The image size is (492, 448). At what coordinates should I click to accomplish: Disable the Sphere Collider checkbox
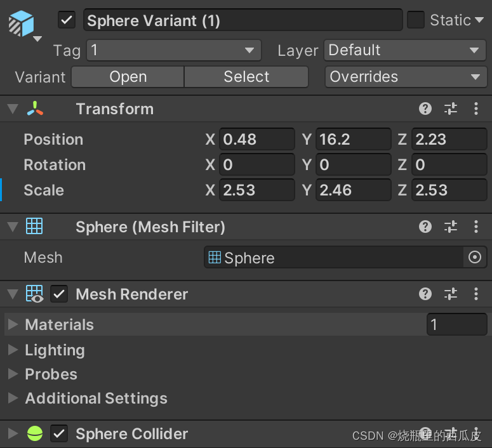pyautogui.click(x=59, y=433)
